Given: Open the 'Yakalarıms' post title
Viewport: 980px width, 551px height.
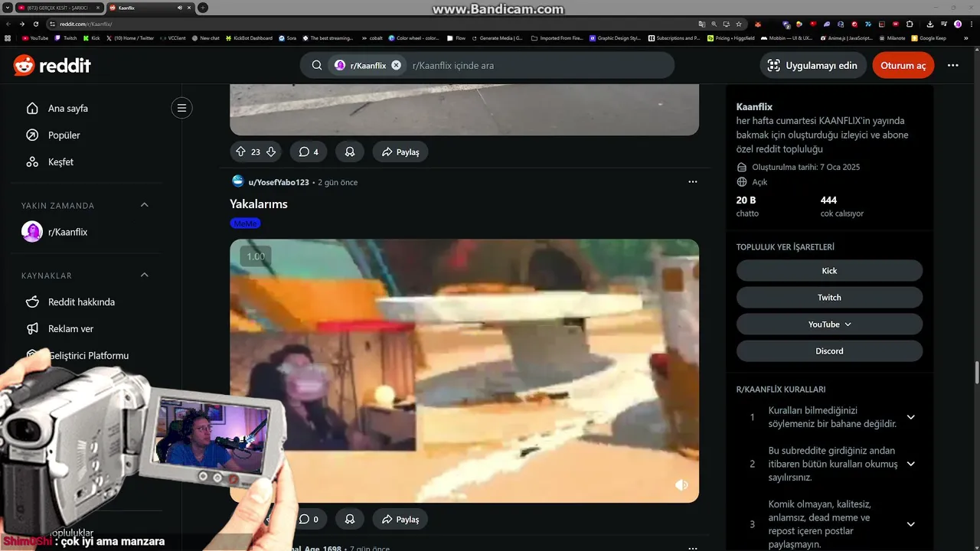Looking at the screenshot, I should pos(259,204).
